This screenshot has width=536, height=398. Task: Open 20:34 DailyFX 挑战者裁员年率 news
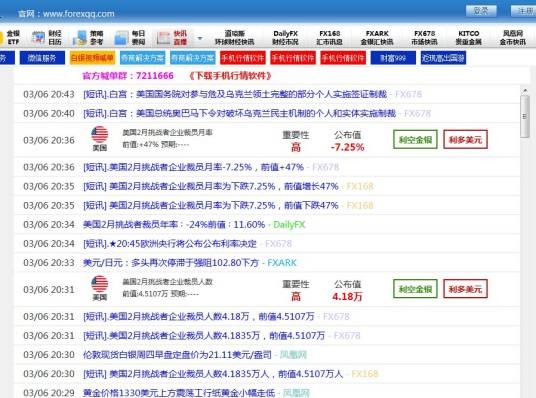pyautogui.click(x=174, y=225)
